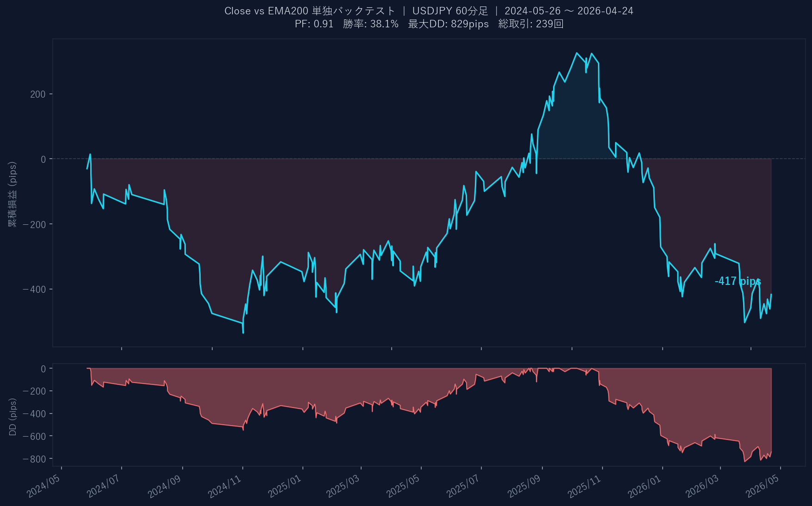Click the '勝率: 38.1%' statistic
Screen dimensions: 812x506
click(370, 24)
